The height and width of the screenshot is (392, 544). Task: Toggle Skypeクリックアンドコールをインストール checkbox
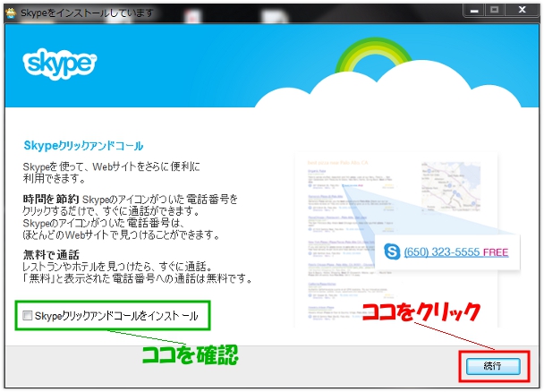(x=28, y=315)
